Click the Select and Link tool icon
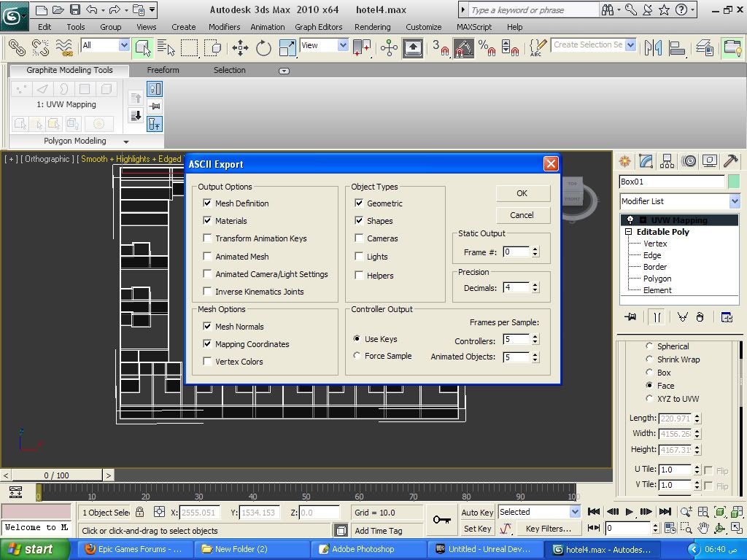The image size is (747, 560). coord(18,47)
